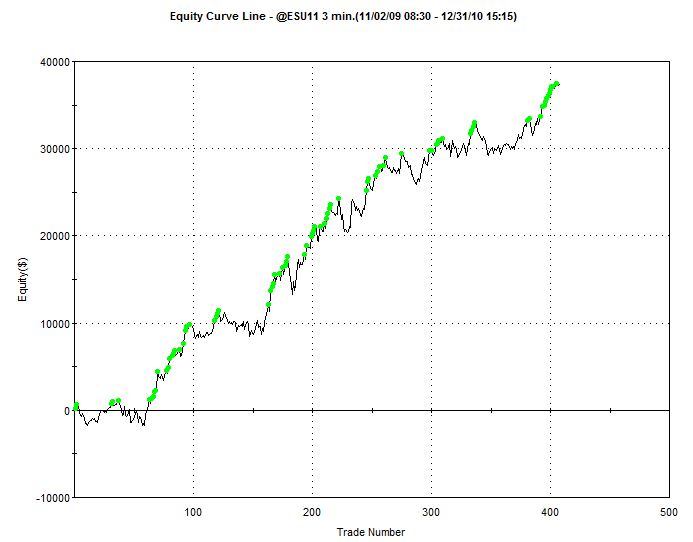Select the first green marker at the curve's start
Screen dimensions: 693x542
tap(76, 405)
